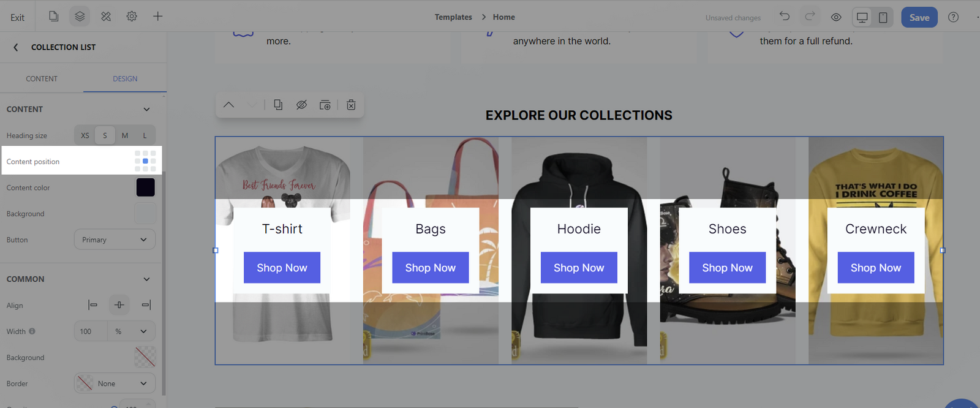Open the COMMON Background color swatch
The image size is (980, 408).
click(145, 357)
